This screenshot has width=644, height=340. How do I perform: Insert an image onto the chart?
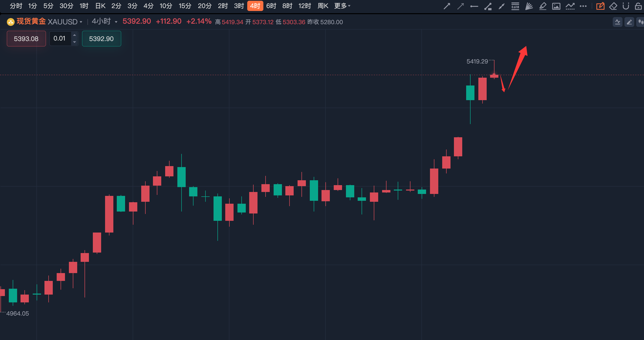pos(556,6)
